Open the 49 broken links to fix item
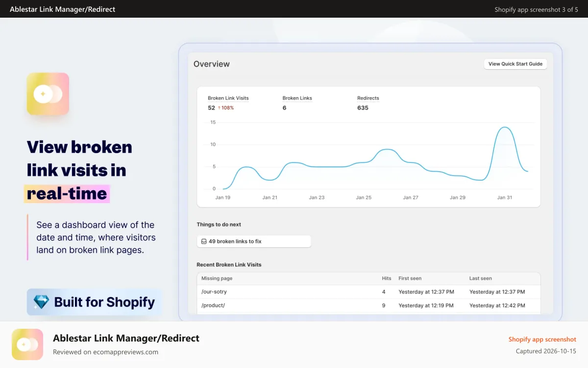The image size is (588, 368). tap(254, 241)
